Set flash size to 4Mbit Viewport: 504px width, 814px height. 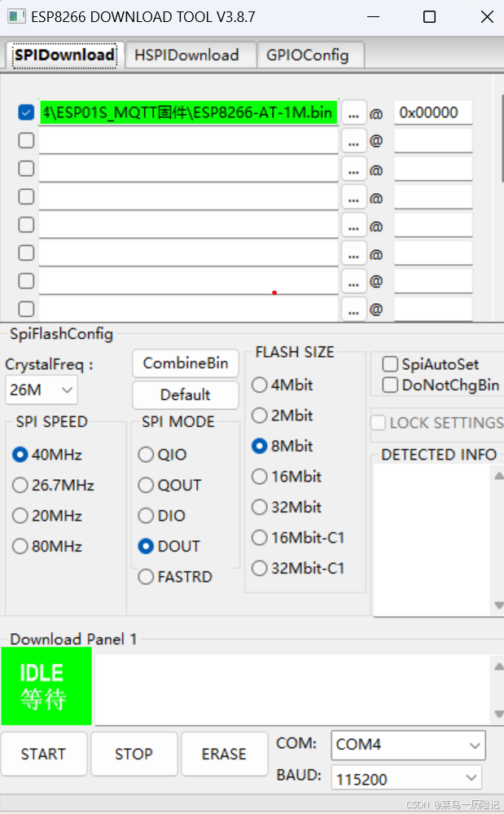click(282, 385)
